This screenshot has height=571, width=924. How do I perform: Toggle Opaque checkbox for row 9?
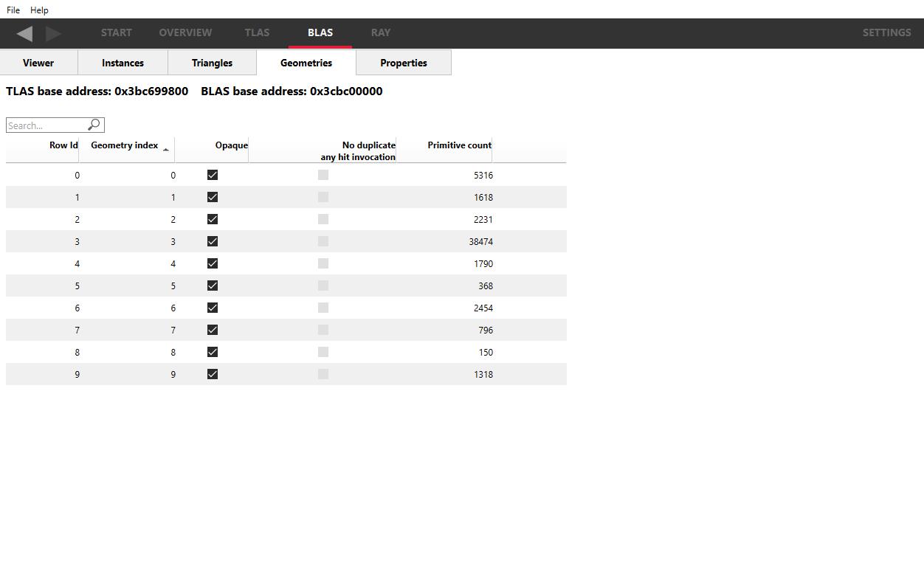click(x=213, y=374)
